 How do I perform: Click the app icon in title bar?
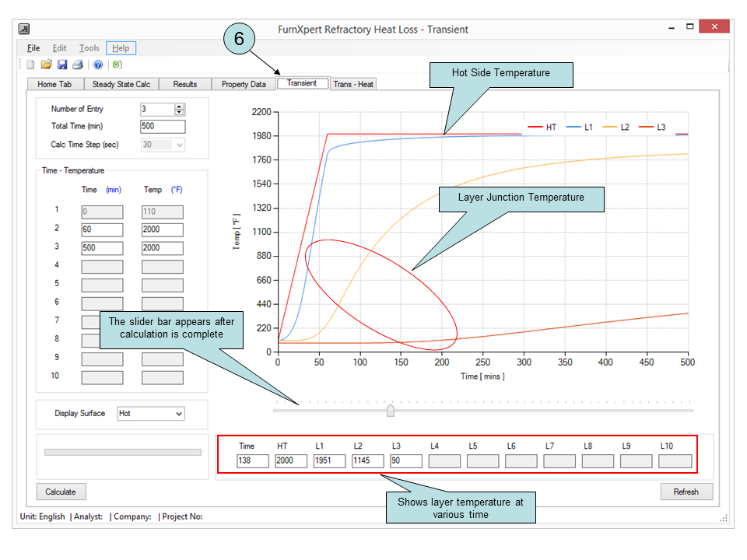(24, 29)
